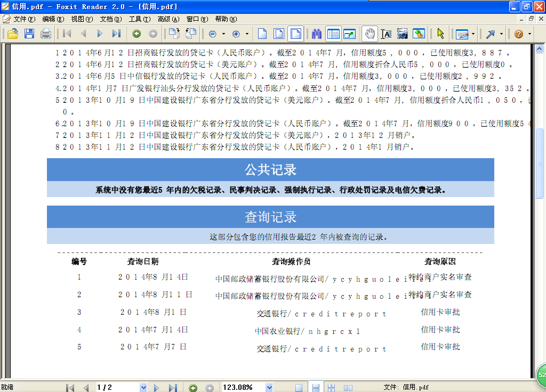
Task: Click the Open file folder icon
Action: [12, 34]
